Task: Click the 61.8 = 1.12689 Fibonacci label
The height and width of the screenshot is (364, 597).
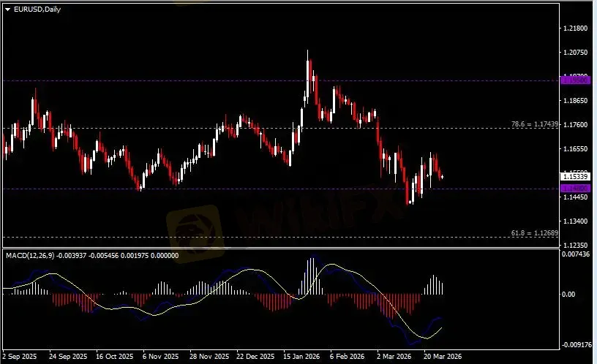Action: click(535, 233)
